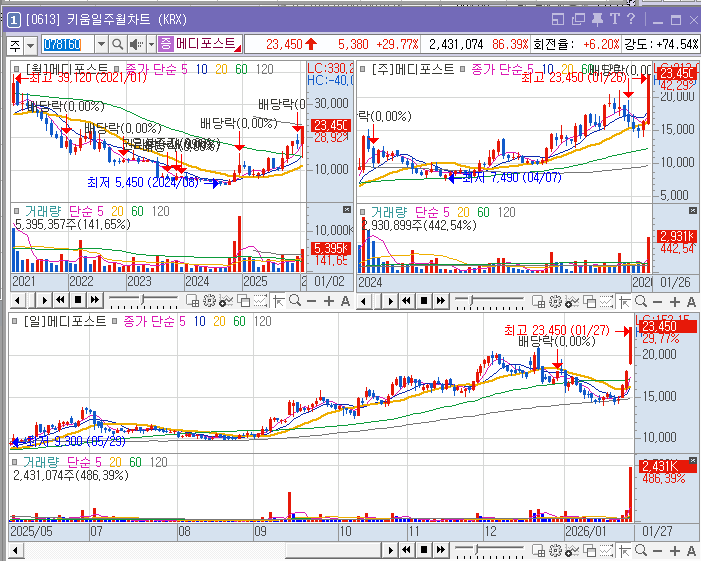Click monthly chart layout grid icon

[x=192, y=301]
